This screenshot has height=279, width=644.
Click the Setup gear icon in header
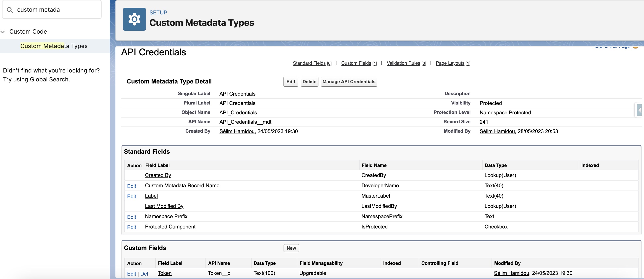(134, 19)
